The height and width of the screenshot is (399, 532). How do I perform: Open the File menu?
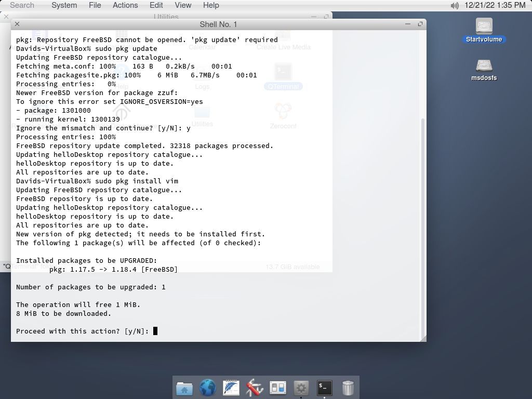pyautogui.click(x=95, y=5)
